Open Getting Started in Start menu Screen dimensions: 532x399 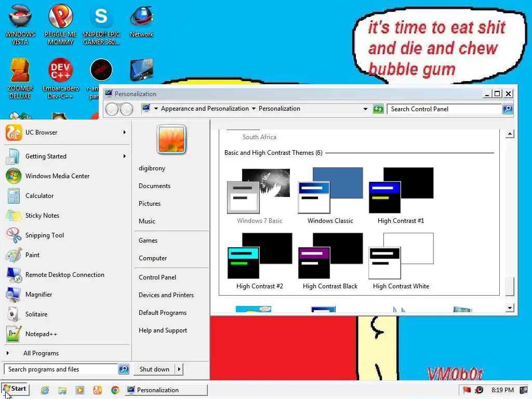pyautogui.click(x=67, y=156)
